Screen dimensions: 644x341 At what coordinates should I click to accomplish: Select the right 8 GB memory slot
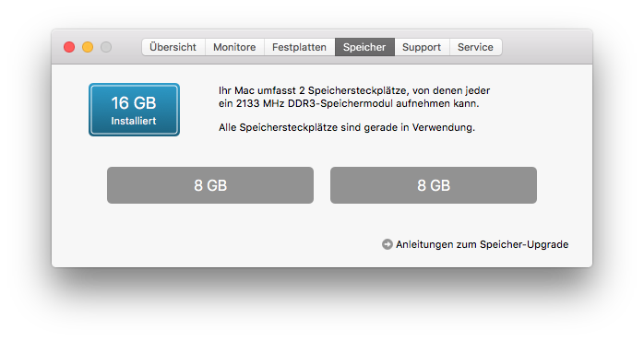434,185
